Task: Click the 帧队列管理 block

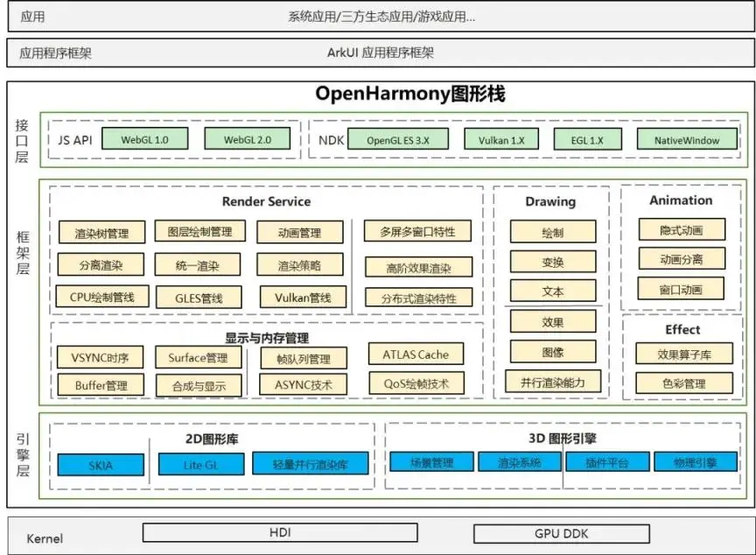Action: (304, 358)
